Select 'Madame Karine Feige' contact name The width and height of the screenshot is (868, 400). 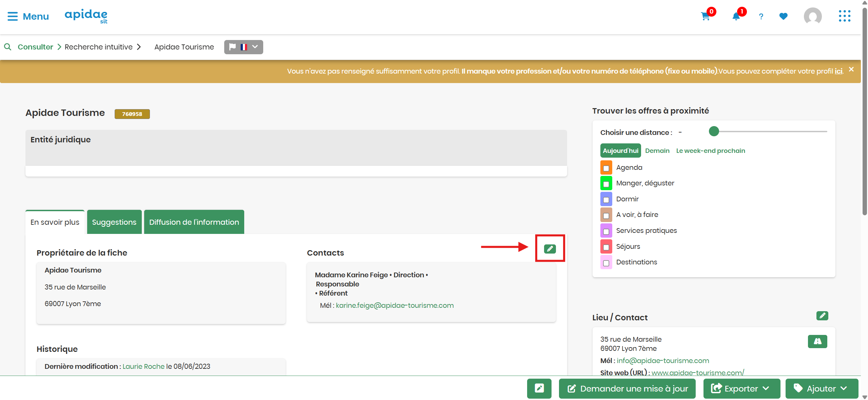(x=351, y=275)
